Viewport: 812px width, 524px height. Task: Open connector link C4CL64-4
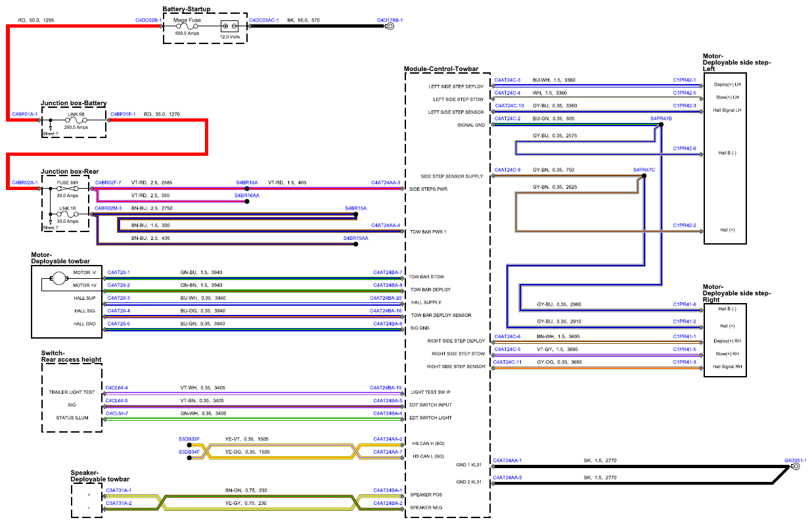coord(117,387)
